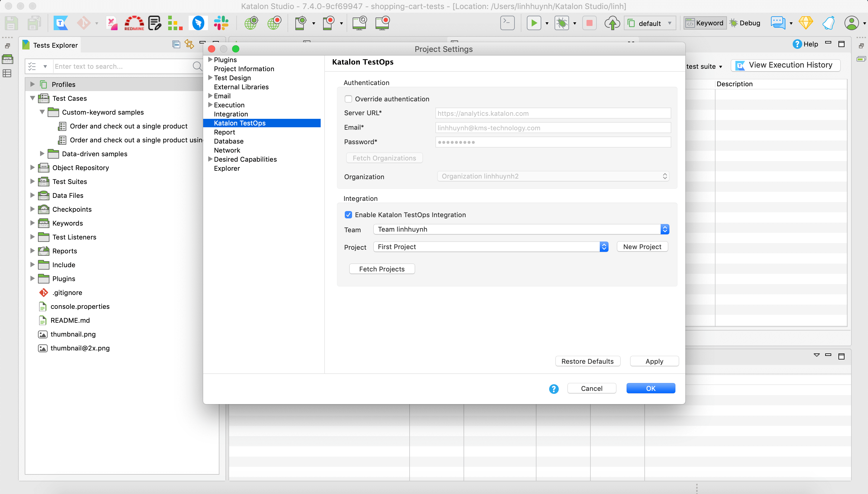The image size is (868, 494).
Task: Click the Spy Web globe icon
Action: pos(251,23)
